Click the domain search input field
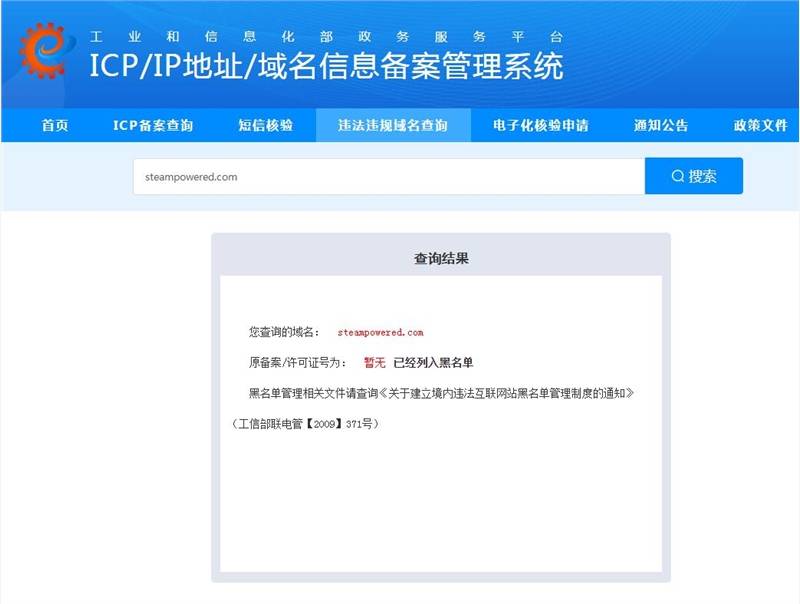The width and height of the screenshot is (800, 604). [389, 177]
